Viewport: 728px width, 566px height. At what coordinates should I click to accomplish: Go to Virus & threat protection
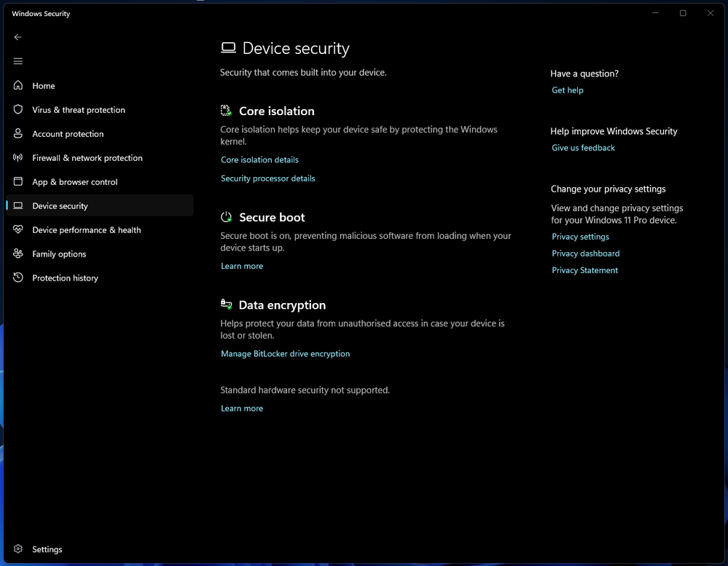pyautogui.click(x=100, y=109)
